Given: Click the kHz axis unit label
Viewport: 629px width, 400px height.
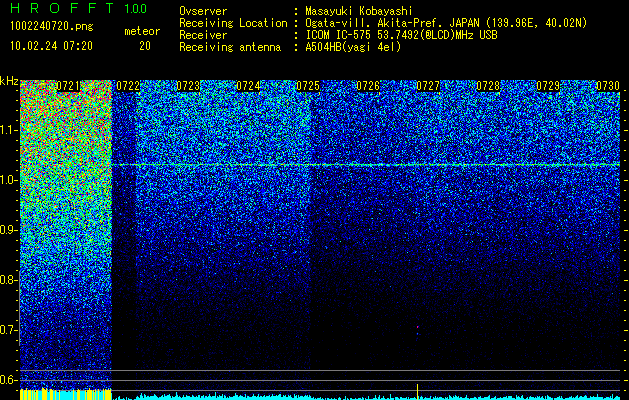Looking at the screenshot, I should tap(9, 81).
